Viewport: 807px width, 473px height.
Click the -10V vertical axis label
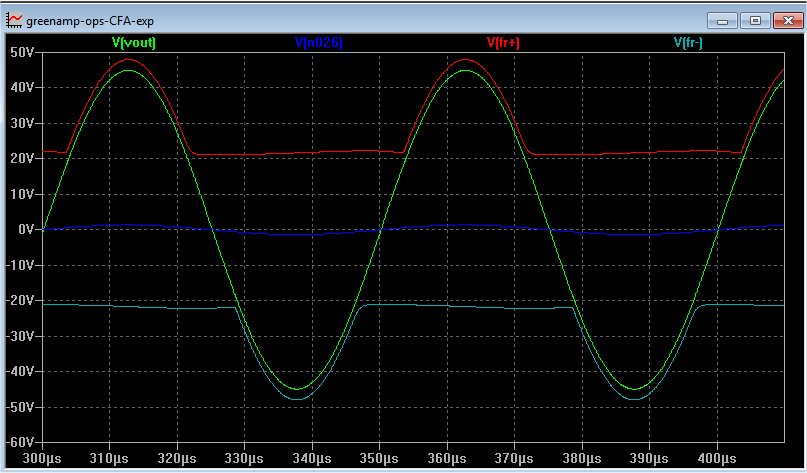pyautogui.click(x=20, y=265)
